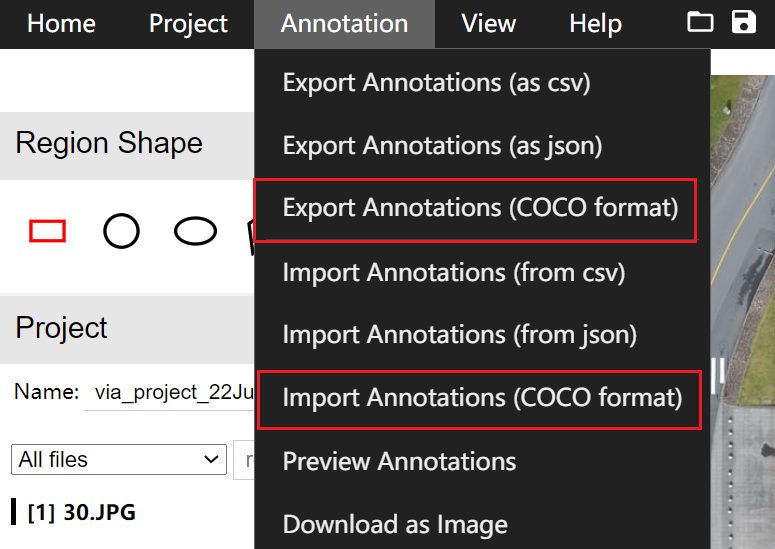The width and height of the screenshot is (775, 549).
Task: Close the Annotation menu tab
Action: (x=344, y=23)
